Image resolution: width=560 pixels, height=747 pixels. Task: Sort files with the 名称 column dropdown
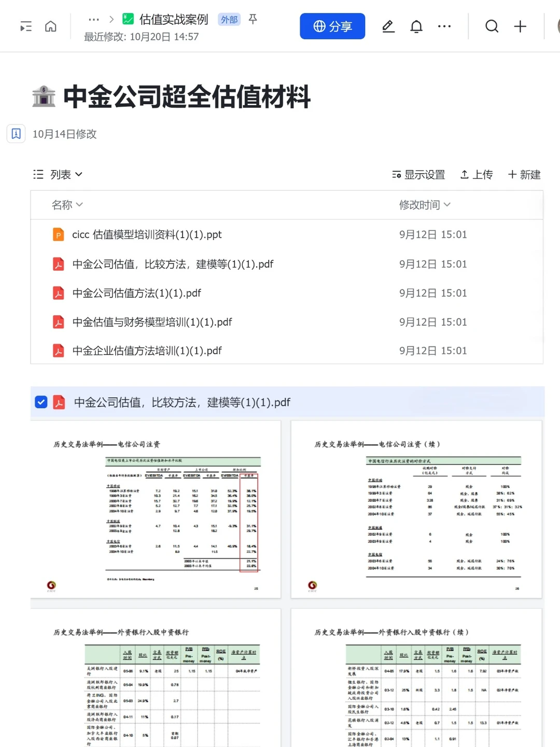pos(66,205)
